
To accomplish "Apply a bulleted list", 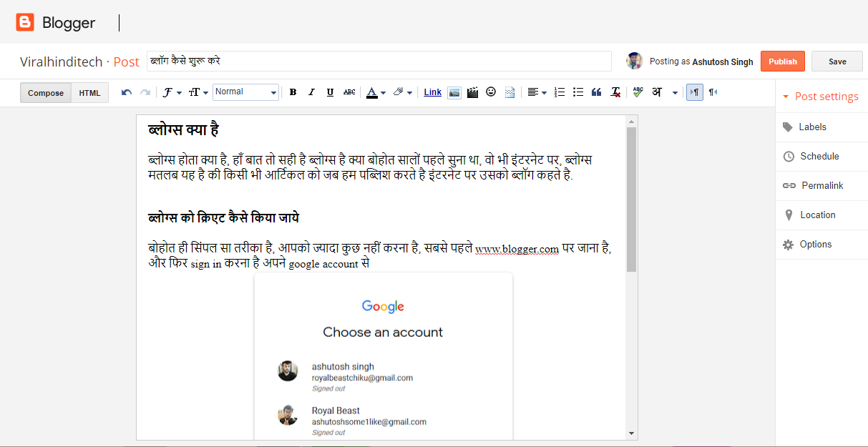I will click(578, 92).
